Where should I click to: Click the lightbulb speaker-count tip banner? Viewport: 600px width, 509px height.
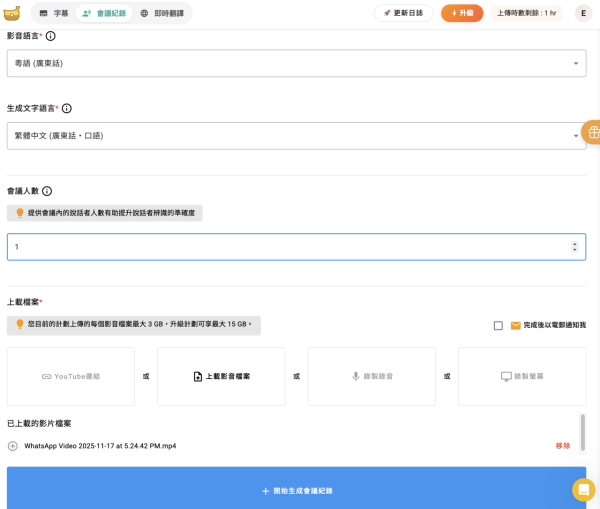[104, 213]
